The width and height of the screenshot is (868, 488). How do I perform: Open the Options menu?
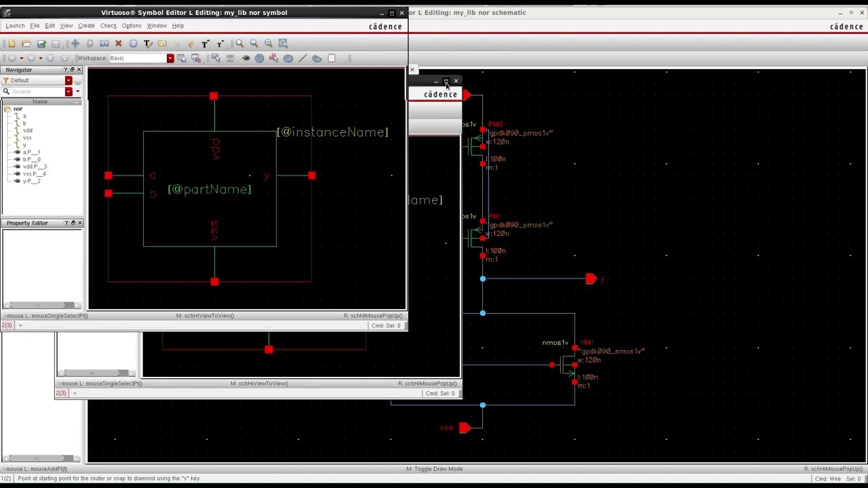point(132,26)
